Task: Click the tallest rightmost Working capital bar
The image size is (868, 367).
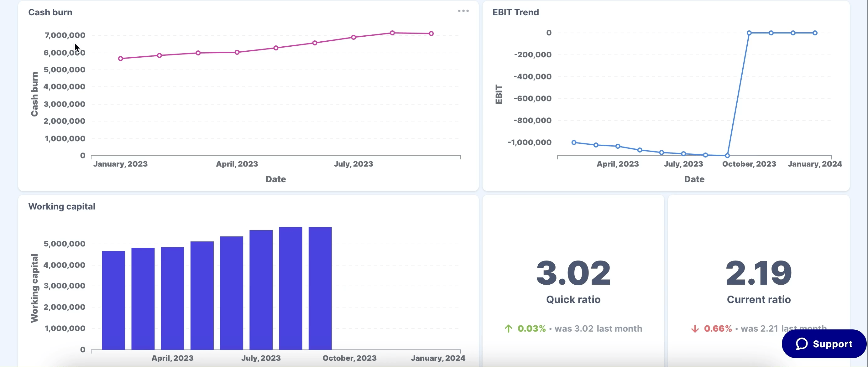Action: point(320,288)
